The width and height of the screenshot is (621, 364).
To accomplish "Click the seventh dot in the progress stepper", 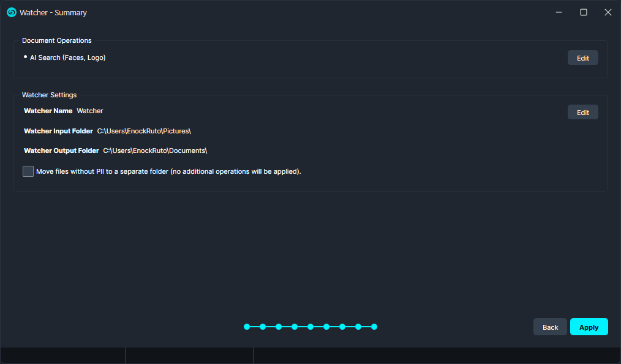I will 342,327.
